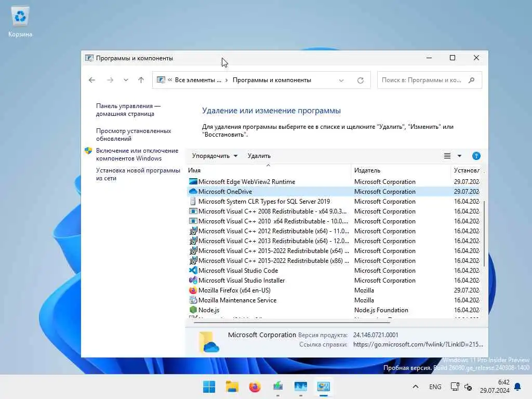Open Панель управления домашняя страница link
Image resolution: width=532 pixels, height=399 pixels.
pos(128,110)
